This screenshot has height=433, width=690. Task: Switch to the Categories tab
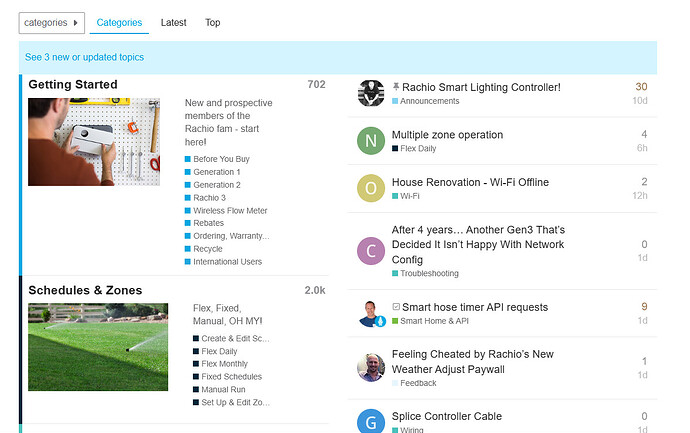coord(119,23)
